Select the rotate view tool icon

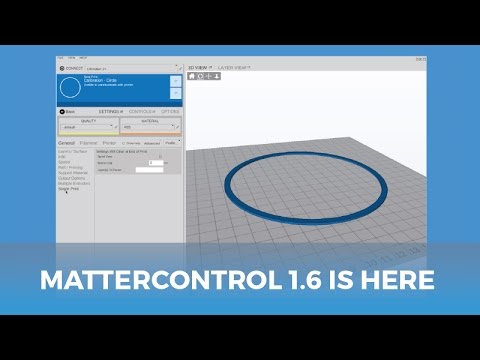pos(200,76)
